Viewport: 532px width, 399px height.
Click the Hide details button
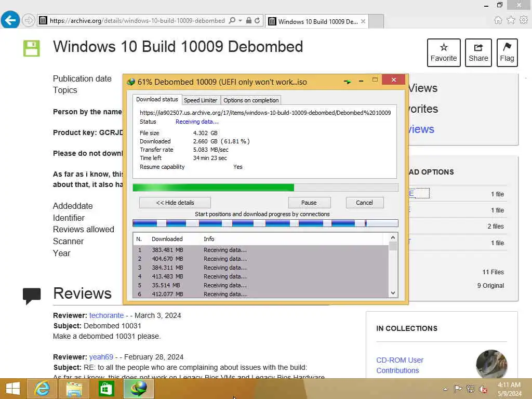(x=175, y=203)
